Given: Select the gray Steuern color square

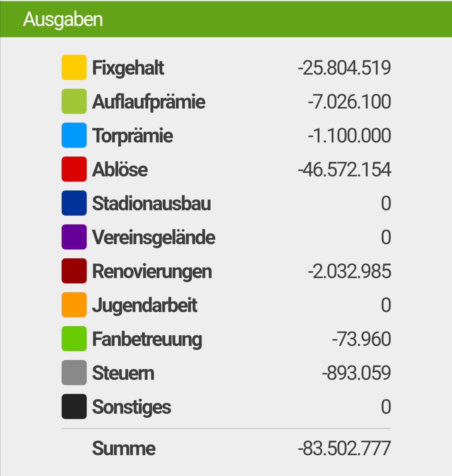Looking at the screenshot, I should pos(74,372).
